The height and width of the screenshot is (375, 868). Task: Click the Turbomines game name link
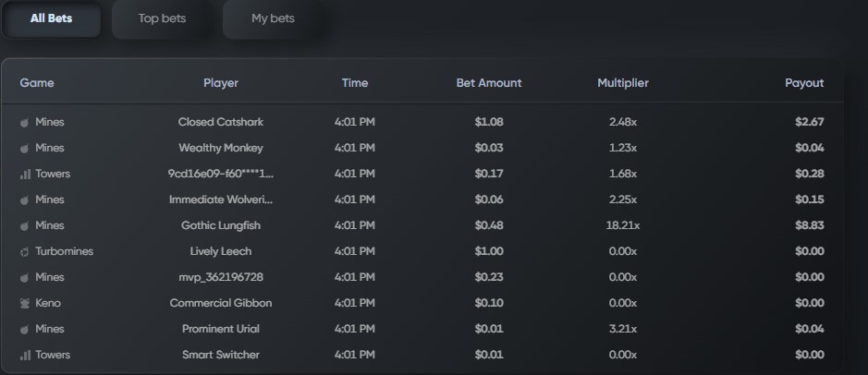pyautogui.click(x=64, y=251)
